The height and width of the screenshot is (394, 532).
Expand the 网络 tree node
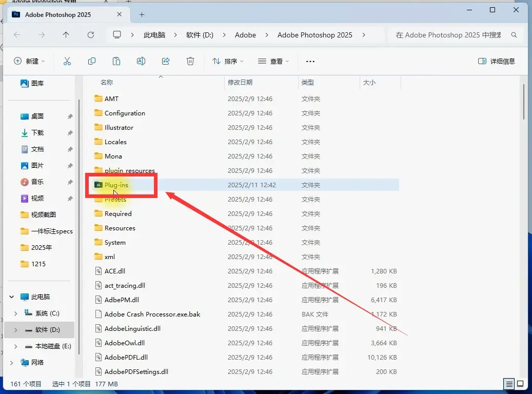12,363
